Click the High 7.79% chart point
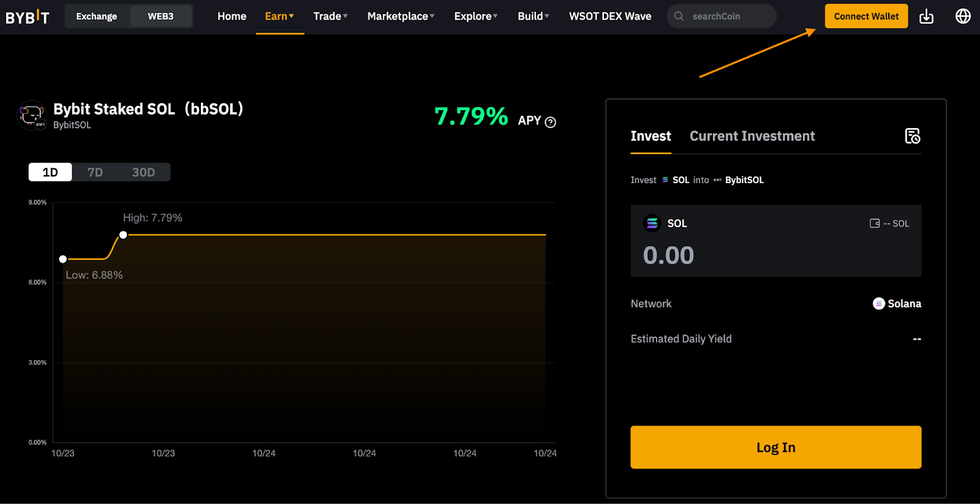The width and height of the screenshot is (980, 504). click(123, 235)
